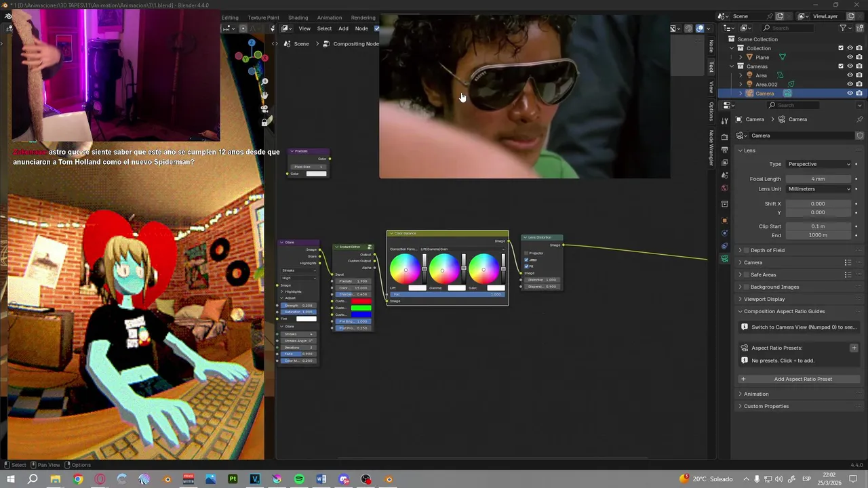This screenshot has height=488, width=868.
Task: Toggle Cameras collection exclude checkbox
Action: 841,66
